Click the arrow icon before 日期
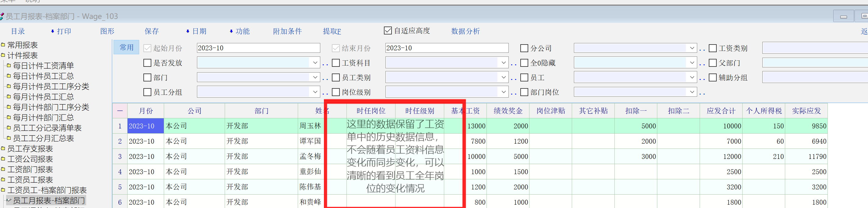Screen dimensions: 868x208 (188, 31)
